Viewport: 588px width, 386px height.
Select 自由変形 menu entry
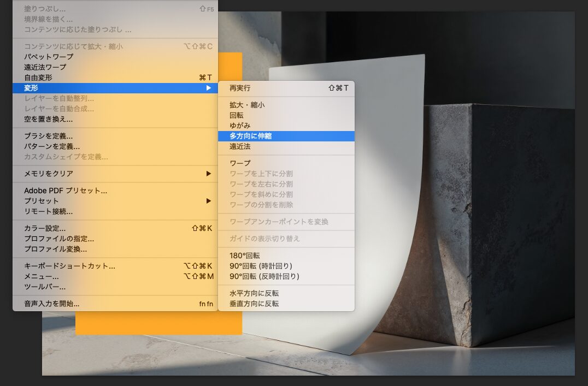[x=115, y=78]
